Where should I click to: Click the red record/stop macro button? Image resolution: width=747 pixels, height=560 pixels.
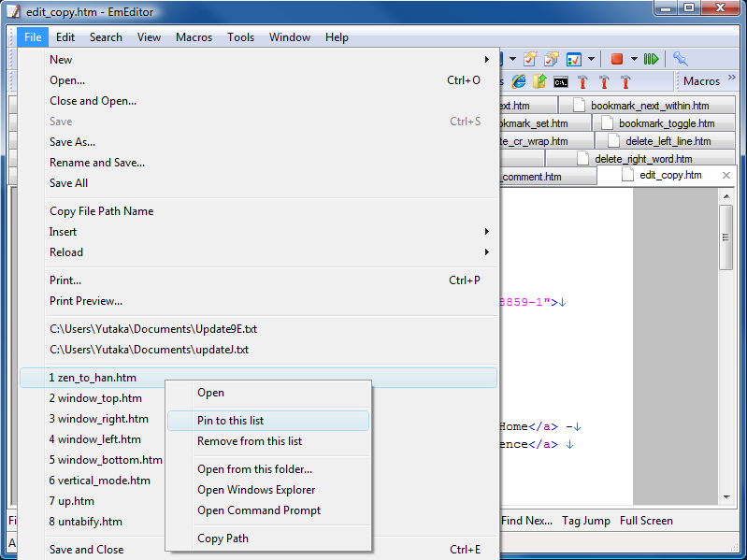point(617,59)
